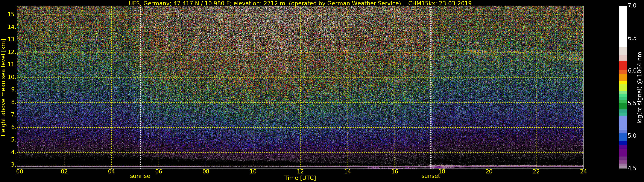Image resolution: width=644 pixels, height=182 pixels.
Task: Click the purple segment of the colorbar
Action: [x=623, y=153]
